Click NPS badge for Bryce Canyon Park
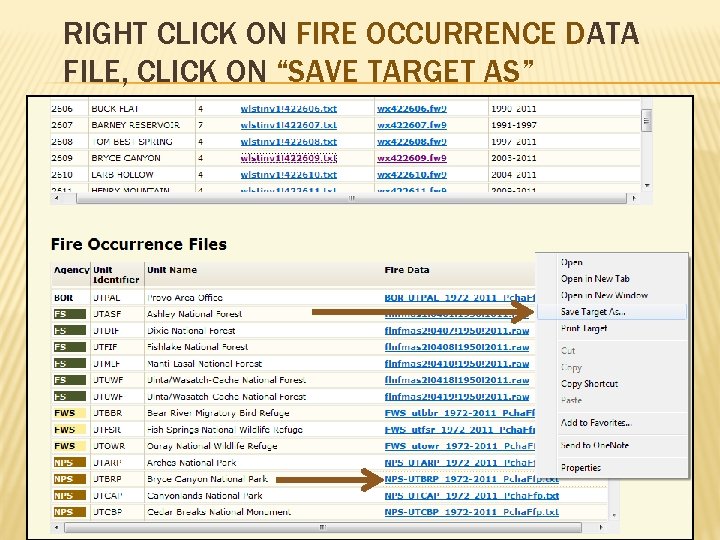 click(x=70, y=479)
